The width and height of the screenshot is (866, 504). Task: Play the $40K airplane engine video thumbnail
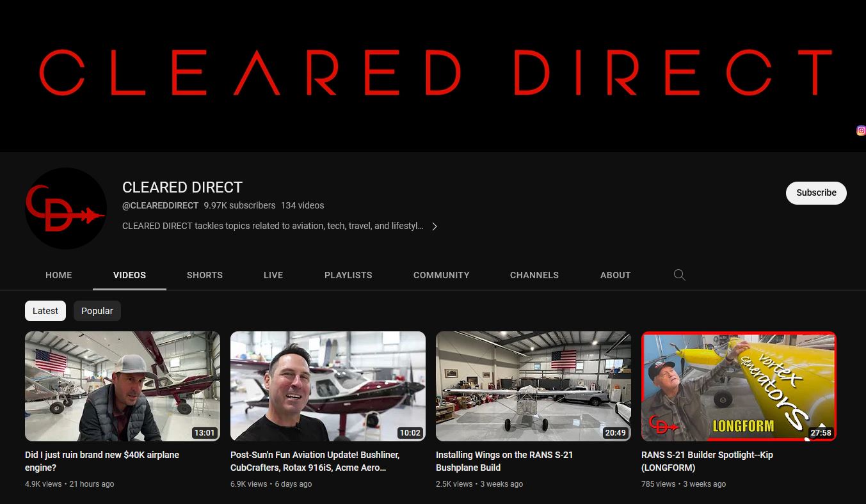click(122, 386)
